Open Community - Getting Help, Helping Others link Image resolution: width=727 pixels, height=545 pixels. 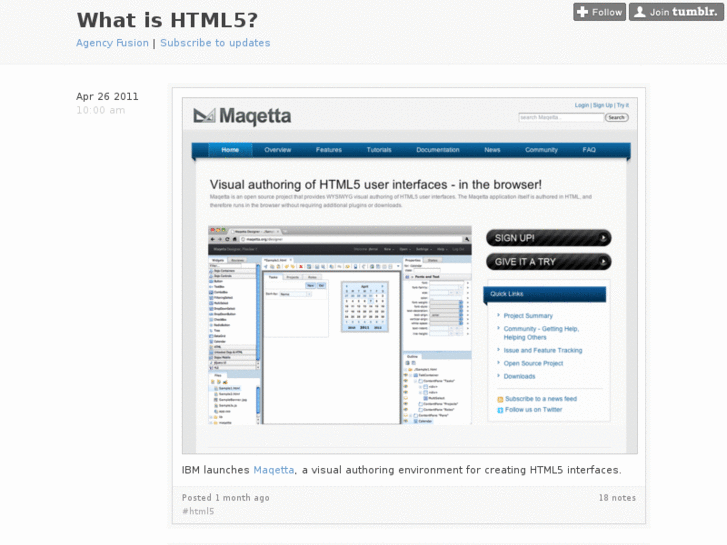pyautogui.click(x=541, y=333)
